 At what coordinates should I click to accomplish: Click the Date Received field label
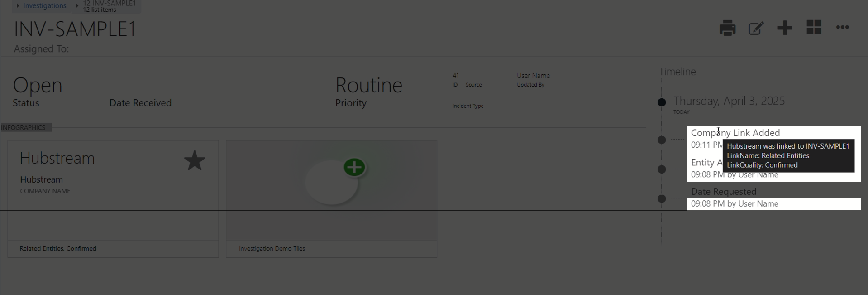pos(140,103)
